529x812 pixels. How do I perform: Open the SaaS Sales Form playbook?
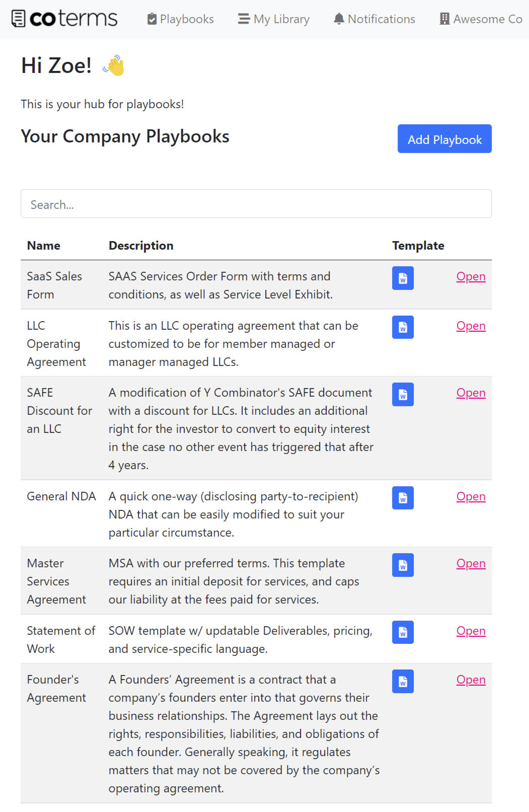point(471,276)
